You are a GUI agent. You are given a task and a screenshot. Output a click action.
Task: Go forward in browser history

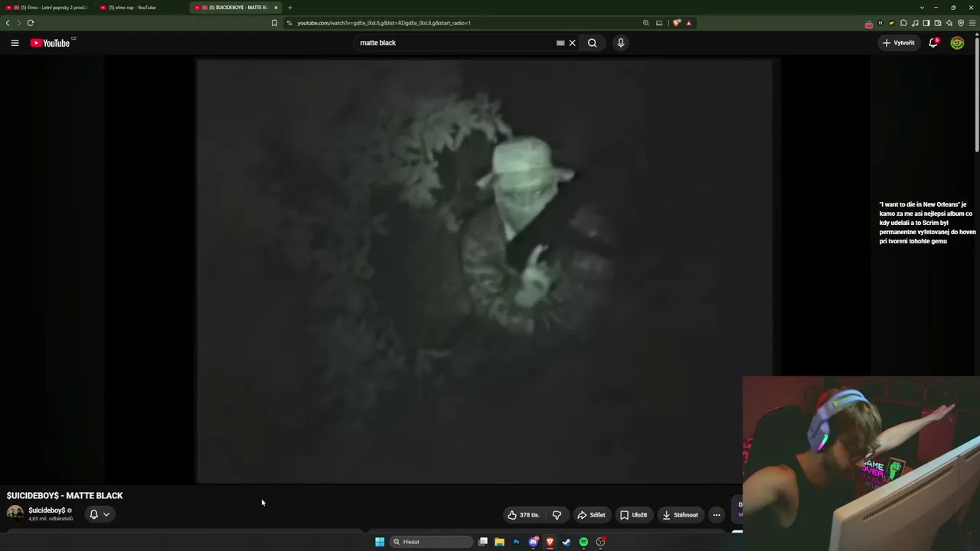(x=19, y=23)
